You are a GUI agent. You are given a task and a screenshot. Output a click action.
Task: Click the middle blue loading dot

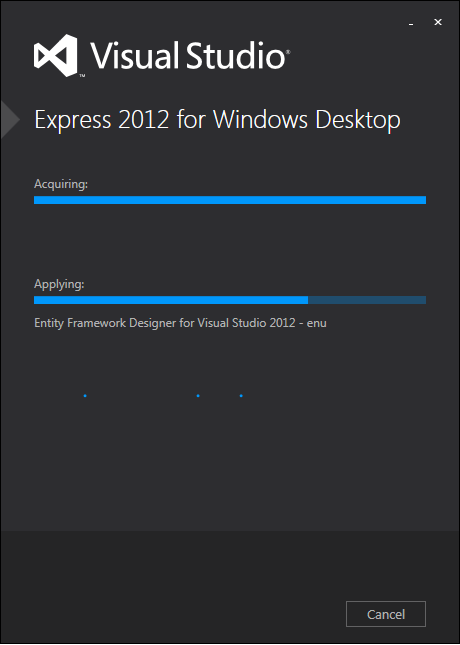coord(198,396)
